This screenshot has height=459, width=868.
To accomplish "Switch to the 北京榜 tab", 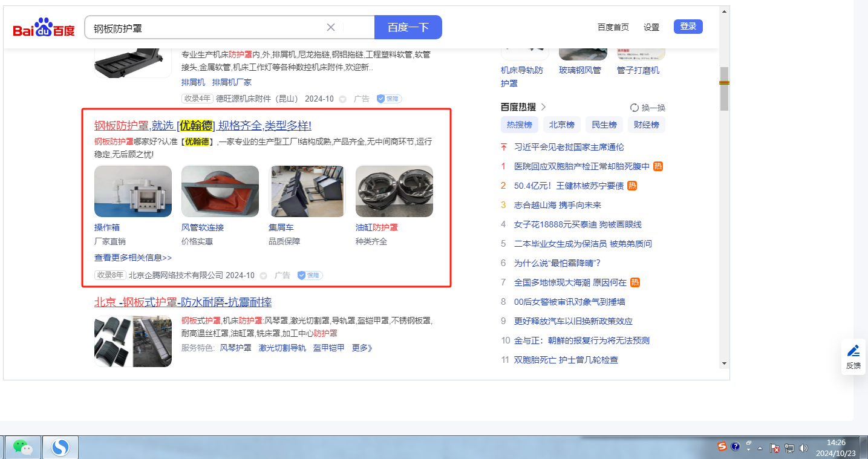I will [562, 125].
